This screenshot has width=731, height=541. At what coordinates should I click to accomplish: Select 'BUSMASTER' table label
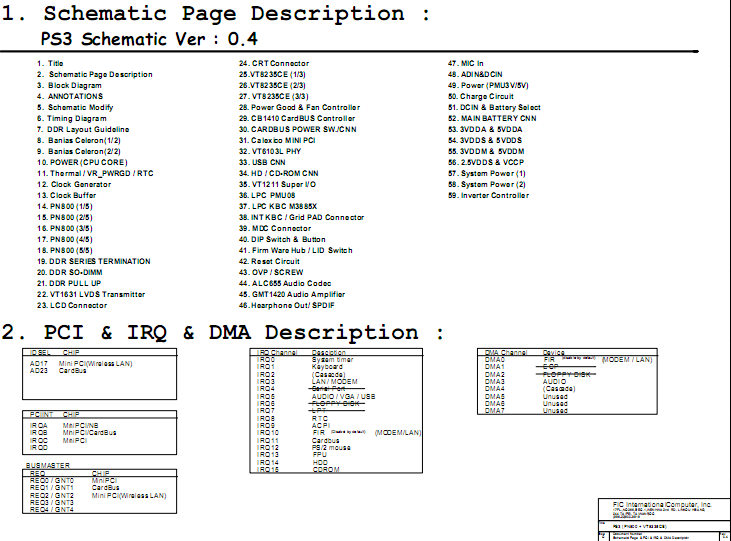[x=48, y=465]
